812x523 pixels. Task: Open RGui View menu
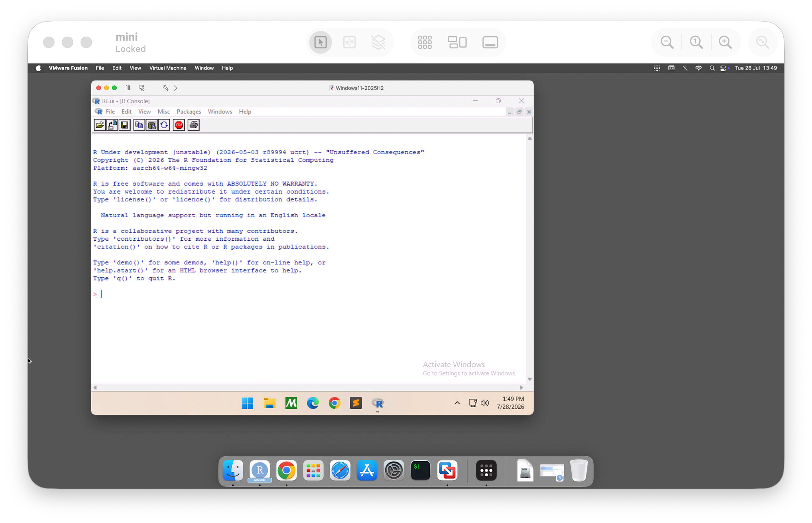click(x=144, y=111)
